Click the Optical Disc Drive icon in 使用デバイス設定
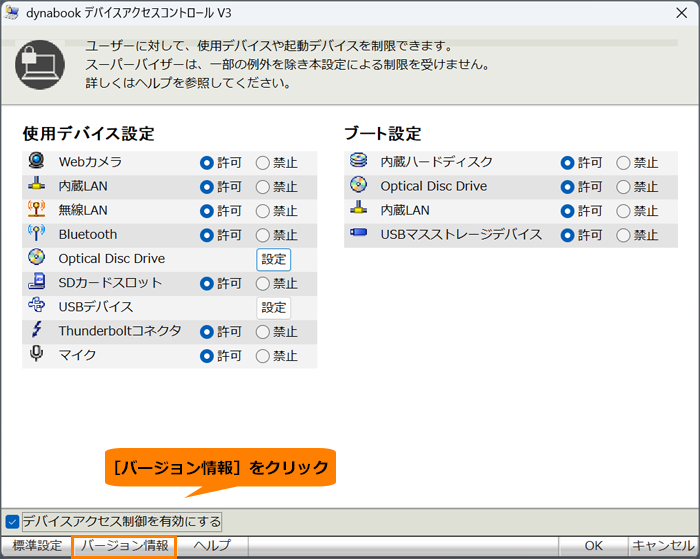The width and height of the screenshot is (700, 559). tap(36, 257)
